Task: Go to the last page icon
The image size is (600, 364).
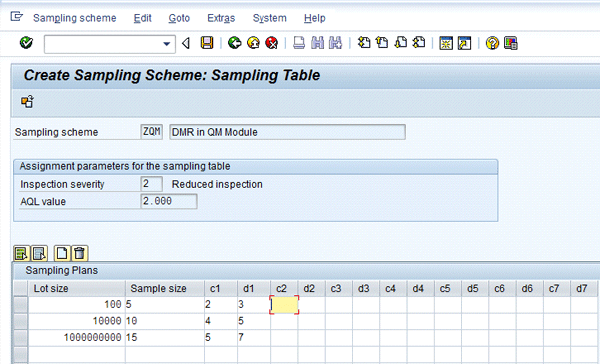Action: click(x=419, y=43)
